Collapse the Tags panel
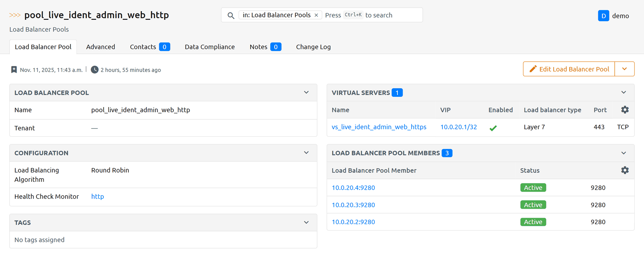The height and width of the screenshot is (270, 644). pyautogui.click(x=306, y=222)
